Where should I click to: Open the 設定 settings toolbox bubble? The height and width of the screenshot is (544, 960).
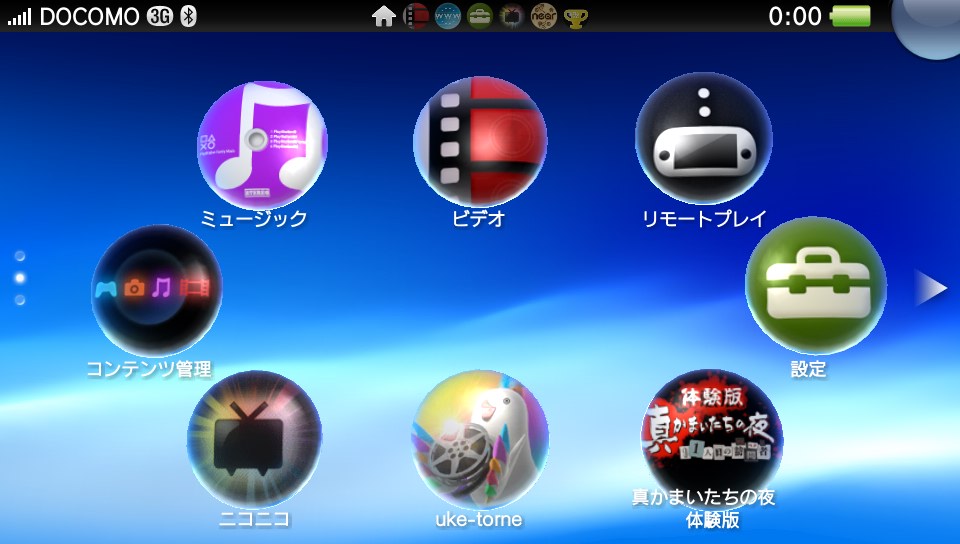[x=816, y=286]
